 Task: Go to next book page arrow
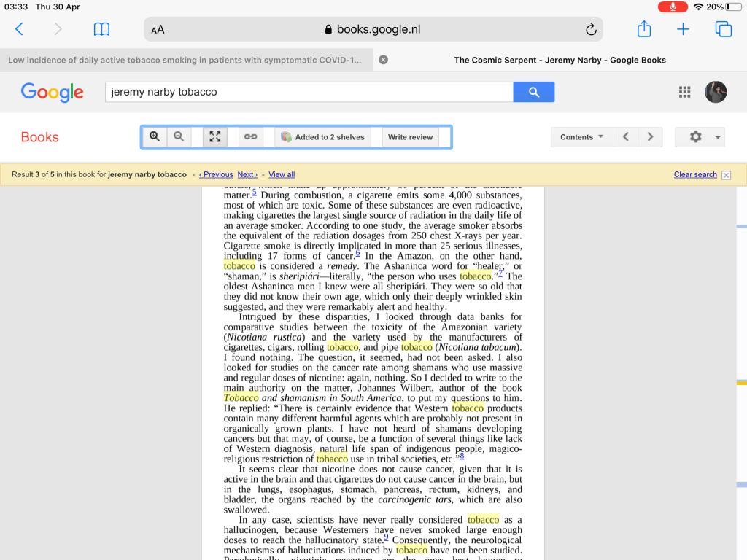pos(650,137)
